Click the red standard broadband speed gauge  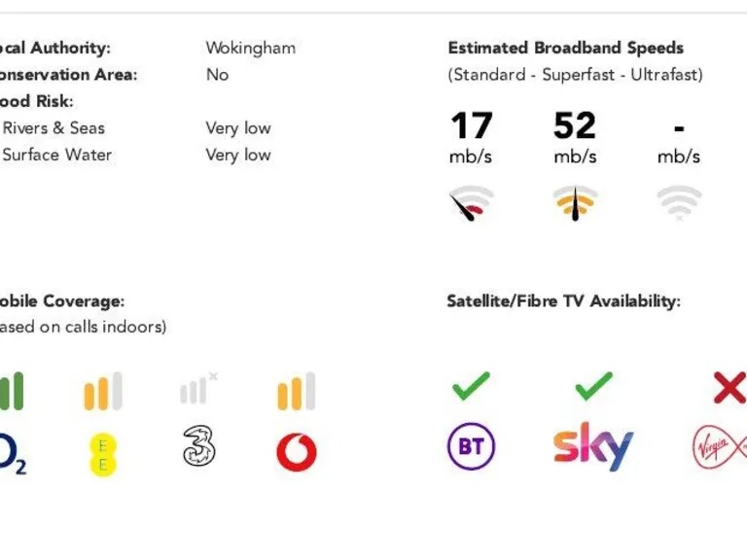[x=471, y=202]
